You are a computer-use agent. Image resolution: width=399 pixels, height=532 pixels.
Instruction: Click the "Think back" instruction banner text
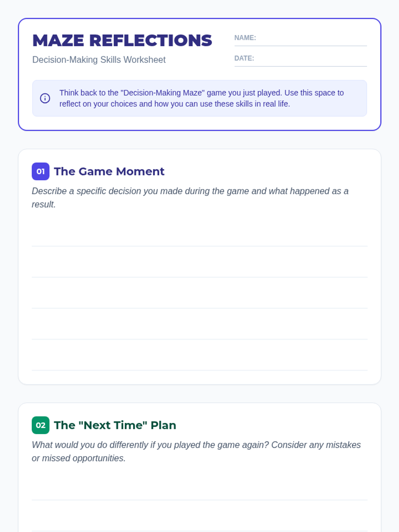coord(201,98)
